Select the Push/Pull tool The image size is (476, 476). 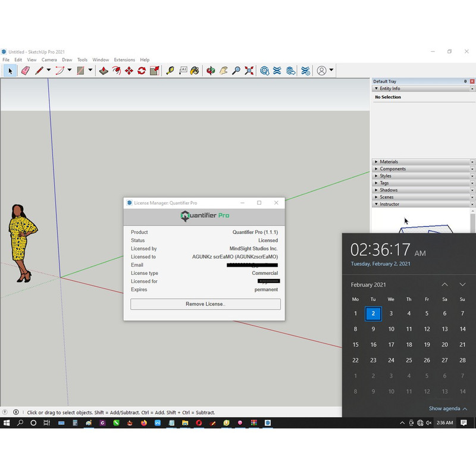(104, 71)
